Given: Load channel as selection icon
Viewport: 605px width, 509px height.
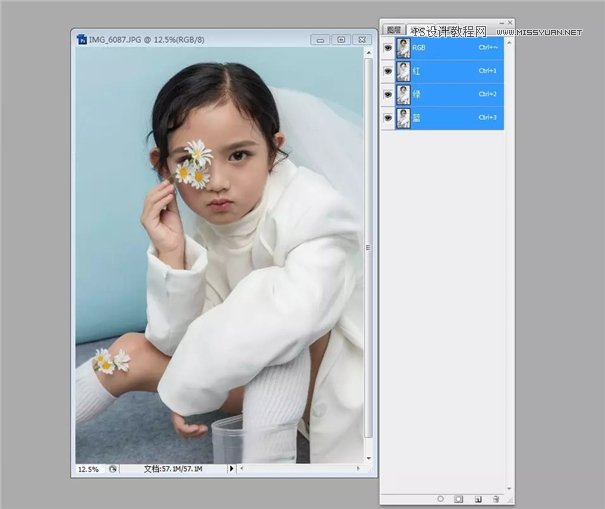Looking at the screenshot, I should [x=440, y=499].
